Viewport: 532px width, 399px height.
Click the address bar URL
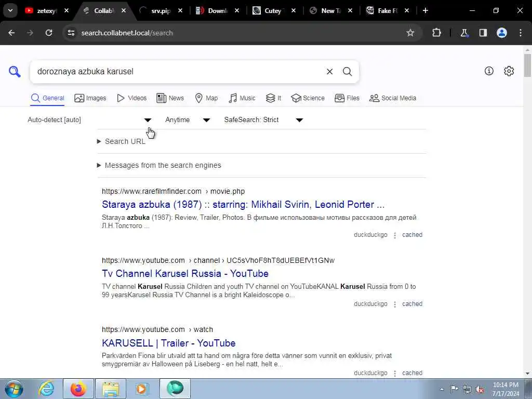pyautogui.click(x=127, y=33)
